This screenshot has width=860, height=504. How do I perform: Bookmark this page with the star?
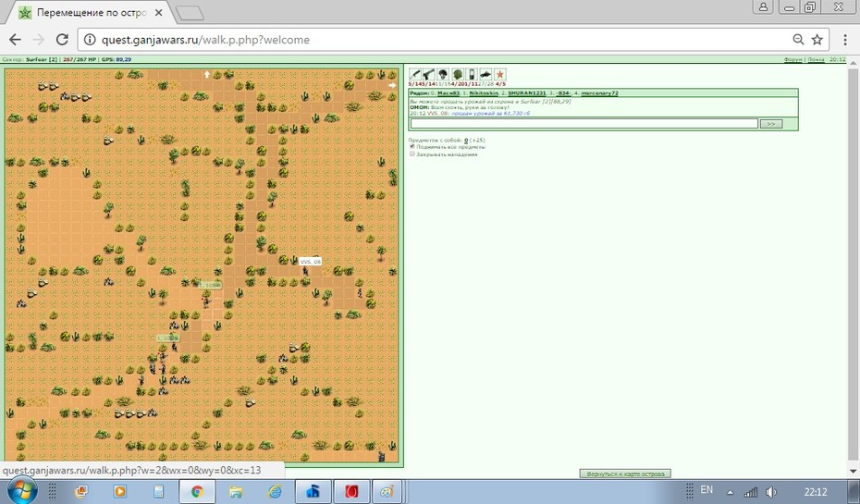coord(817,40)
